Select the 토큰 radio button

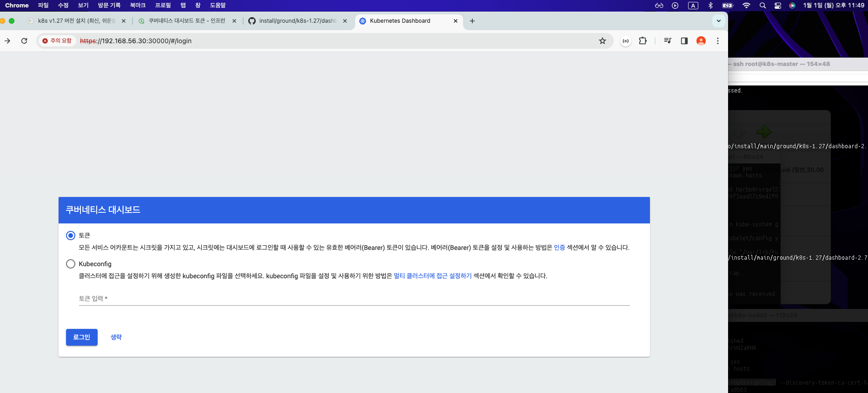pyautogui.click(x=71, y=236)
